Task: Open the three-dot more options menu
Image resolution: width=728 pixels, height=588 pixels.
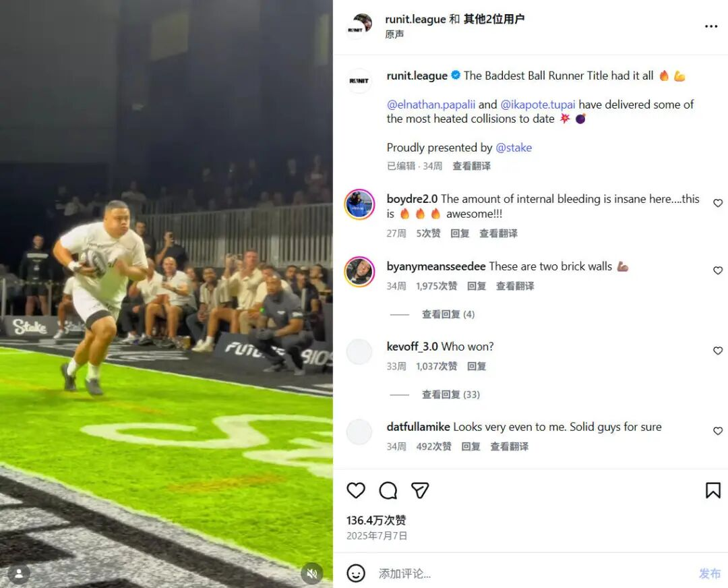Action: pyautogui.click(x=711, y=26)
